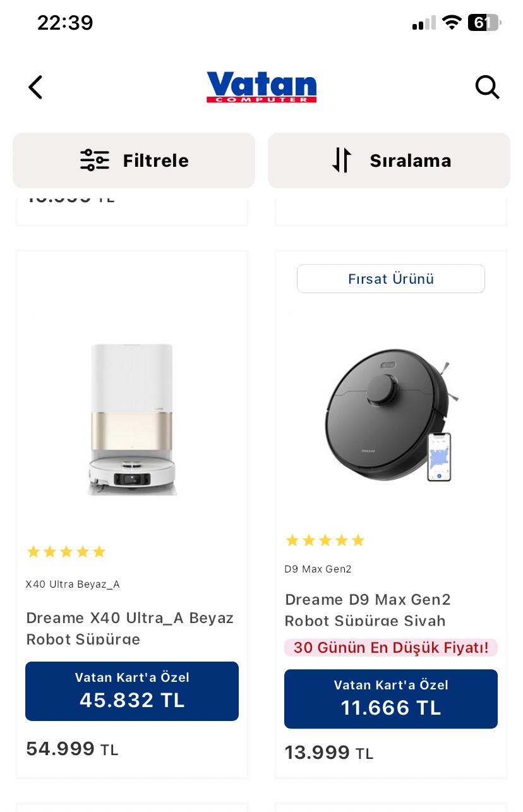The width and height of the screenshot is (523, 812).
Task: View the black D9 Max Gen2 robot image
Action: [x=391, y=414]
